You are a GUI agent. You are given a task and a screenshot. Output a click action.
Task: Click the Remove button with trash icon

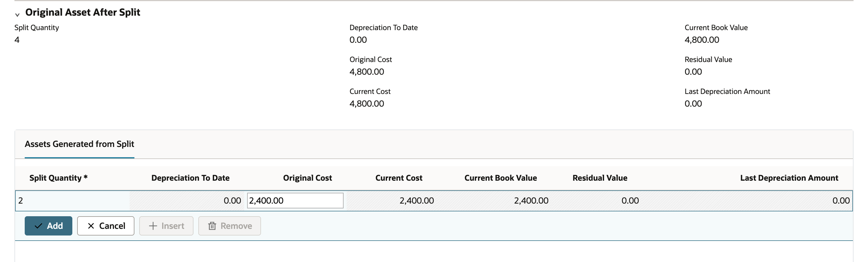229,226
